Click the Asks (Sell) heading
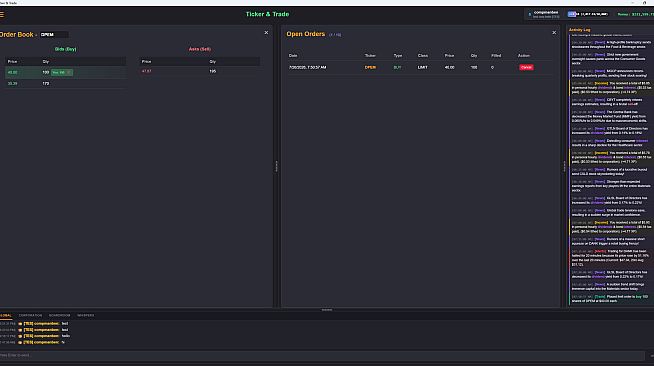 click(x=200, y=49)
